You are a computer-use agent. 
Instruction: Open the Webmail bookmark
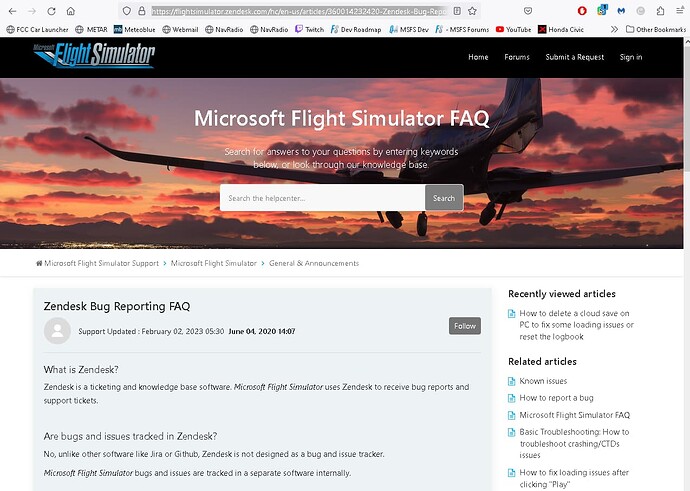click(x=180, y=29)
